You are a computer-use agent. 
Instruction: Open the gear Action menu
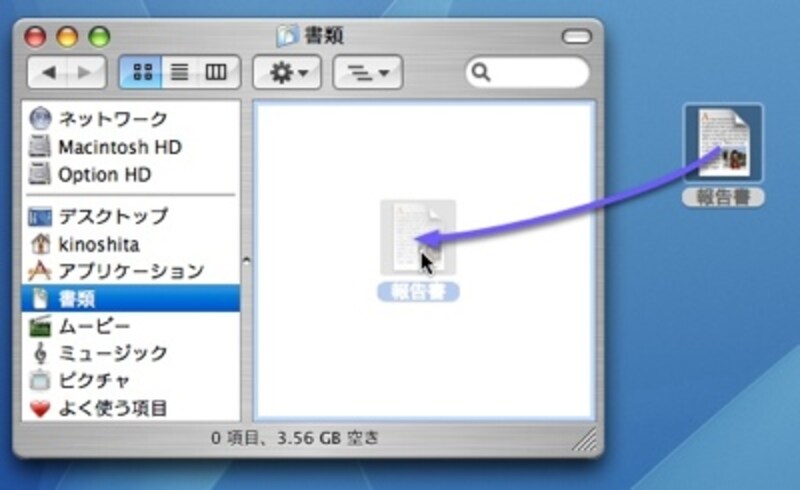[x=287, y=72]
